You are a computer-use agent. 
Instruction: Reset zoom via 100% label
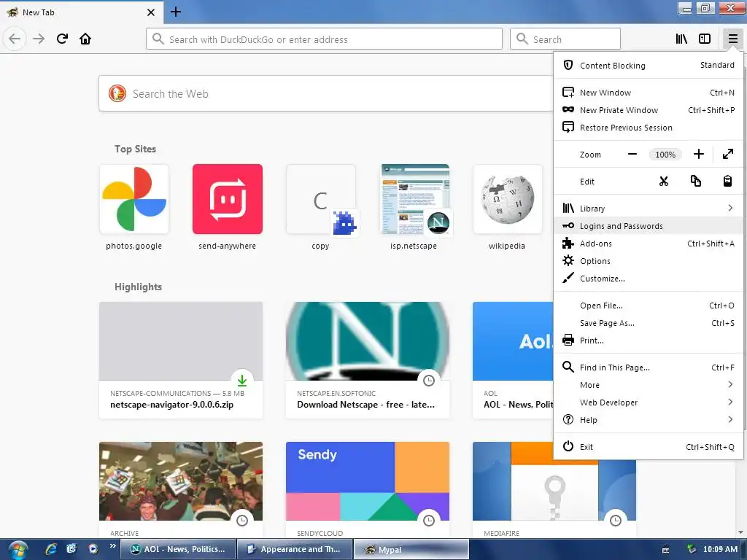pos(665,155)
